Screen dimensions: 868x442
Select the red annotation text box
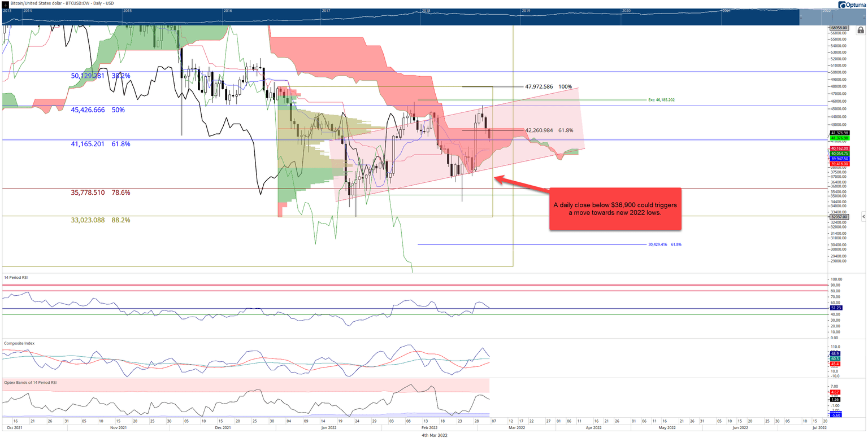coord(615,209)
